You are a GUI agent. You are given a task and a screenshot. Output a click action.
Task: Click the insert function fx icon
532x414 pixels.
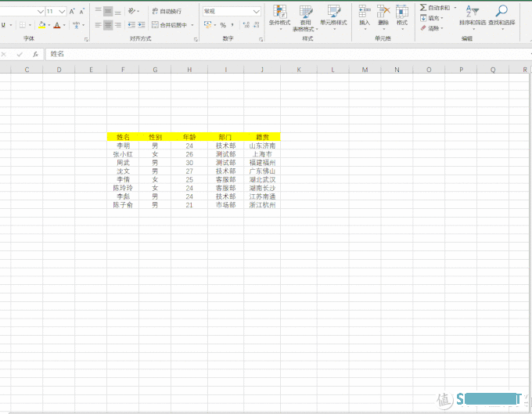pyautogui.click(x=36, y=54)
